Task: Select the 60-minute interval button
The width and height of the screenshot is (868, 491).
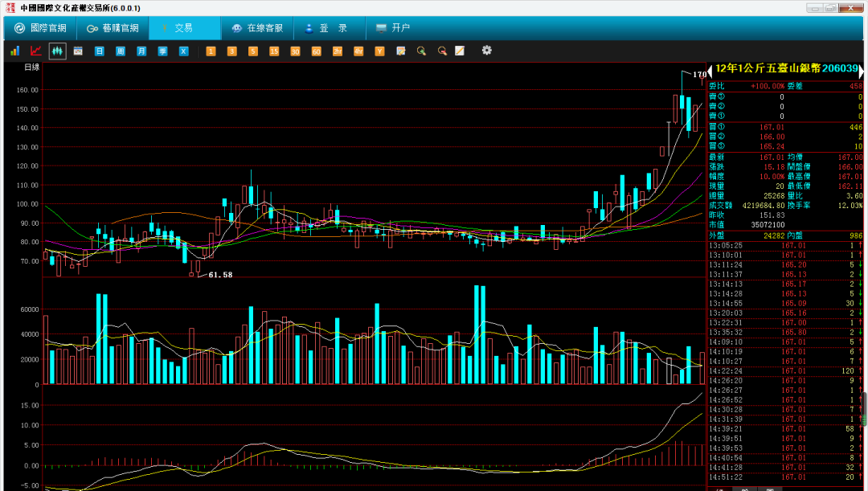Action: coord(316,51)
